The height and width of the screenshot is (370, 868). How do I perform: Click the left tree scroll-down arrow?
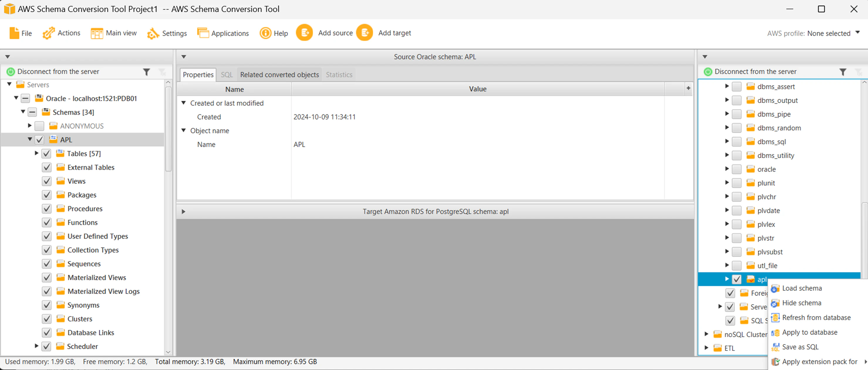tap(168, 352)
